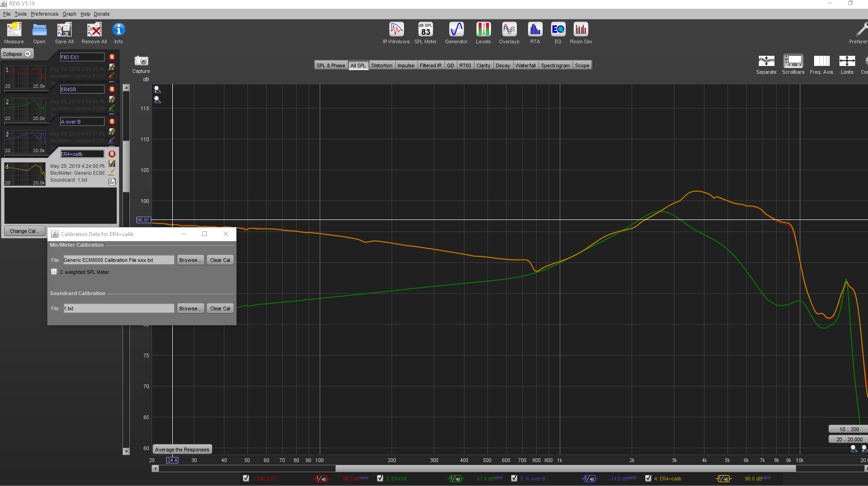Remove the FIIO EX1 measurement
This screenshot has width=868, height=486.
pyautogui.click(x=112, y=57)
